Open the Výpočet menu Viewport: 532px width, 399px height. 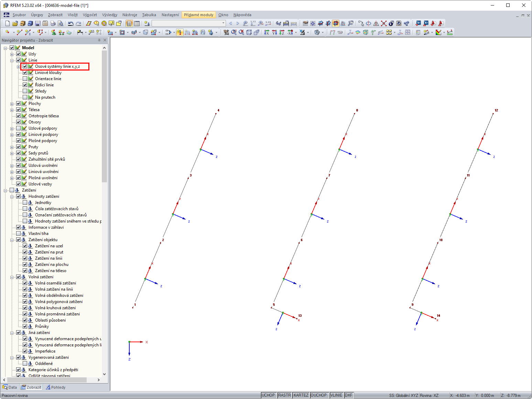point(90,15)
